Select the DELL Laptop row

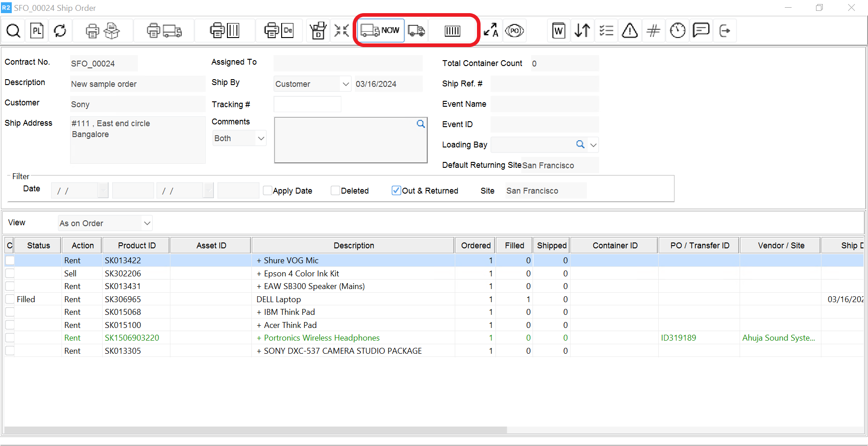(278, 299)
